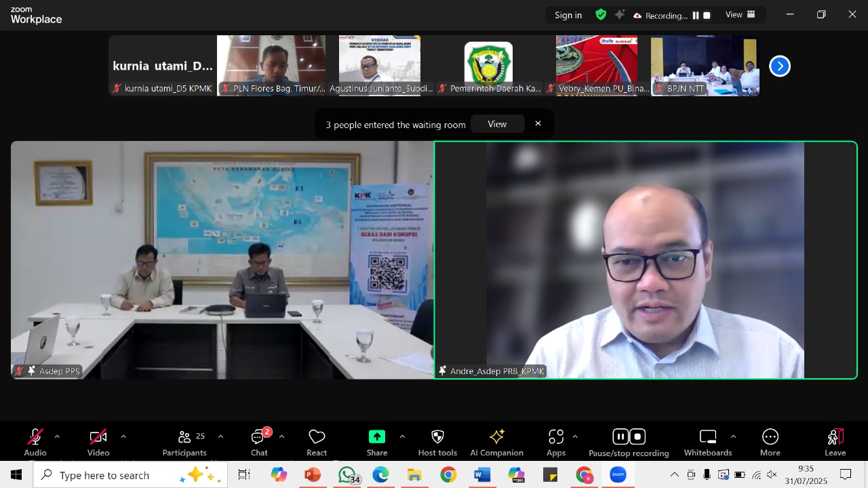Launch AI Companion from the bottom toolbar
Viewport: 868px width, 488px height.
pyautogui.click(x=496, y=442)
